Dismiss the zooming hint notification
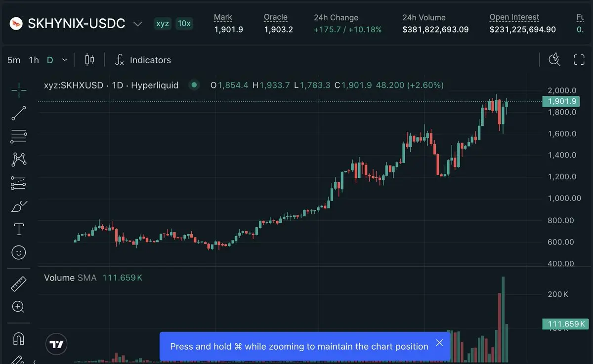This screenshot has width=593, height=364. (x=439, y=343)
